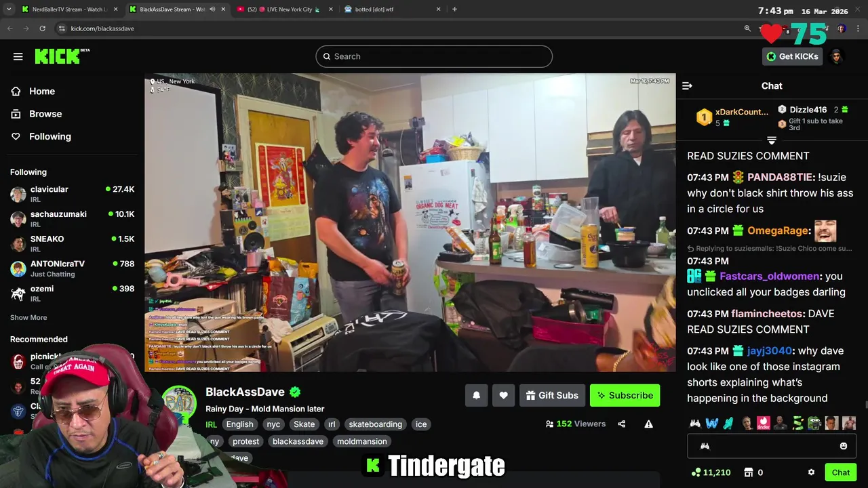
Task: Click jayj3040 username in chat
Action: [x=770, y=350]
